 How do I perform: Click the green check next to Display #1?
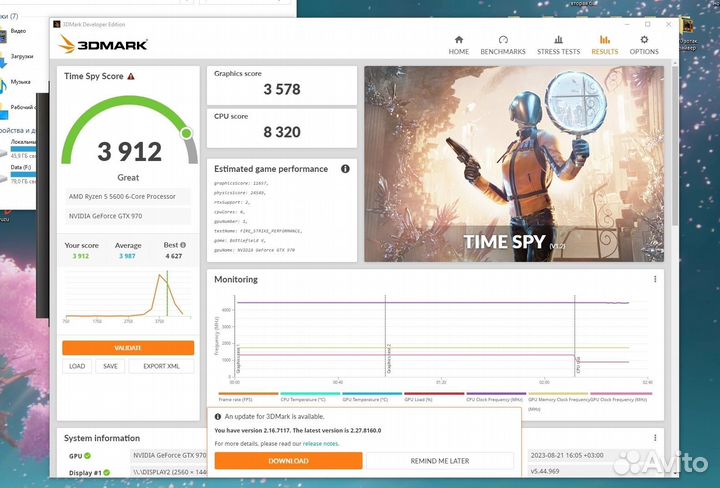[107, 472]
